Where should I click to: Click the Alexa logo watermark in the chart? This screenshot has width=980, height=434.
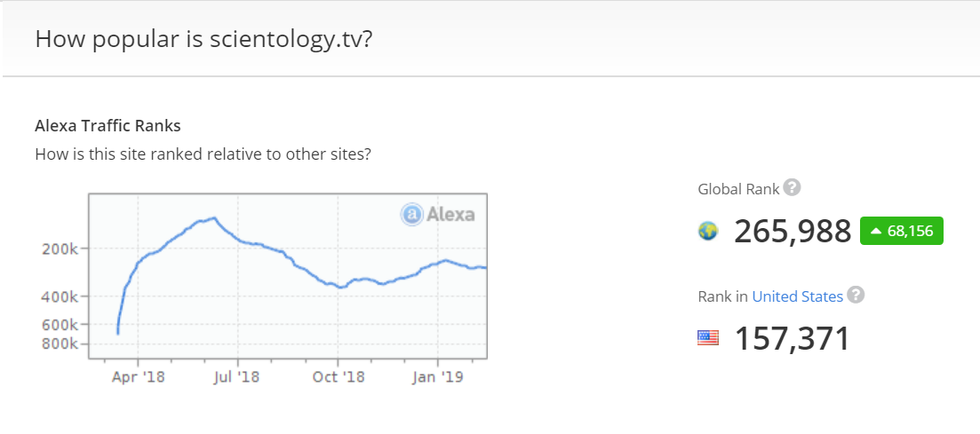pos(437,215)
